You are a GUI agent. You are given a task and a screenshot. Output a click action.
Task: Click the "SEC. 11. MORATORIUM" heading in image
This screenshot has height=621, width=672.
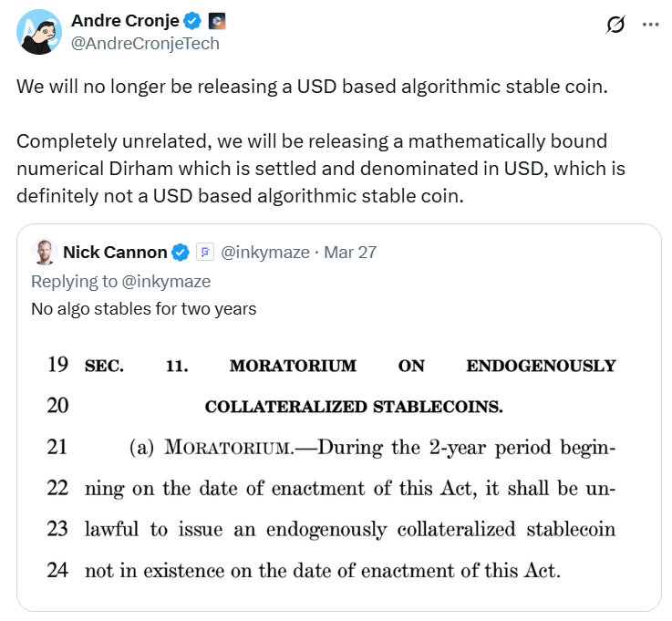tap(350, 366)
